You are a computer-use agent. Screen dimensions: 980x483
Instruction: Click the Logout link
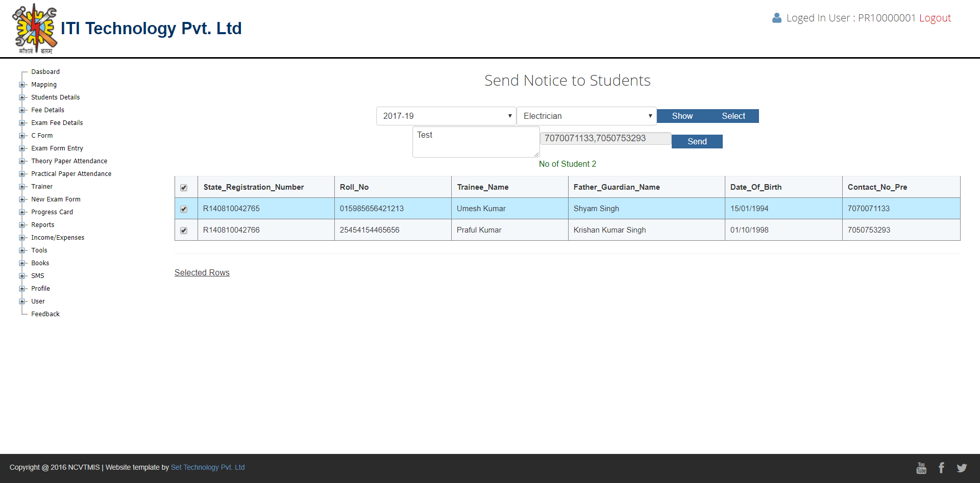pyautogui.click(x=935, y=18)
